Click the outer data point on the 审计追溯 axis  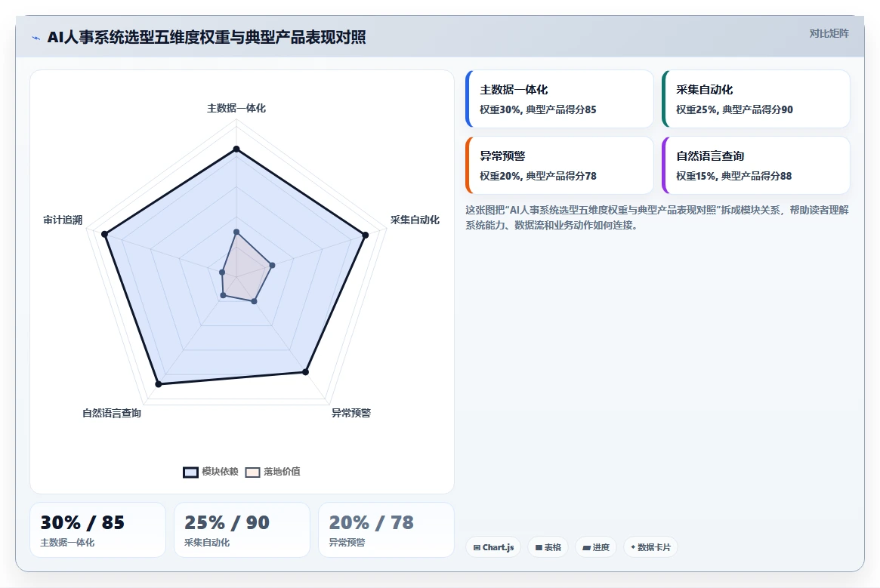[104, 234]
